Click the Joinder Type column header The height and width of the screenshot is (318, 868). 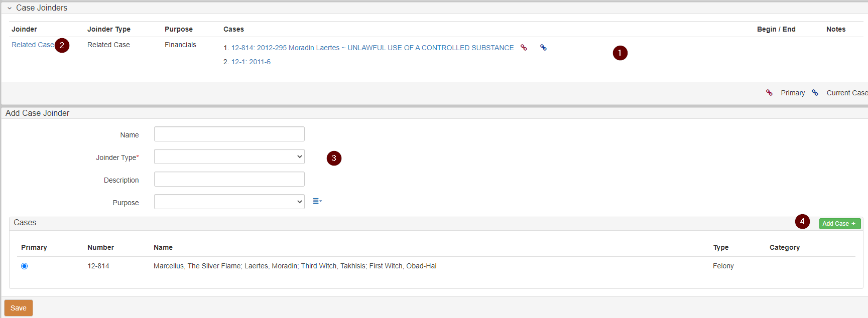point(108,29)
